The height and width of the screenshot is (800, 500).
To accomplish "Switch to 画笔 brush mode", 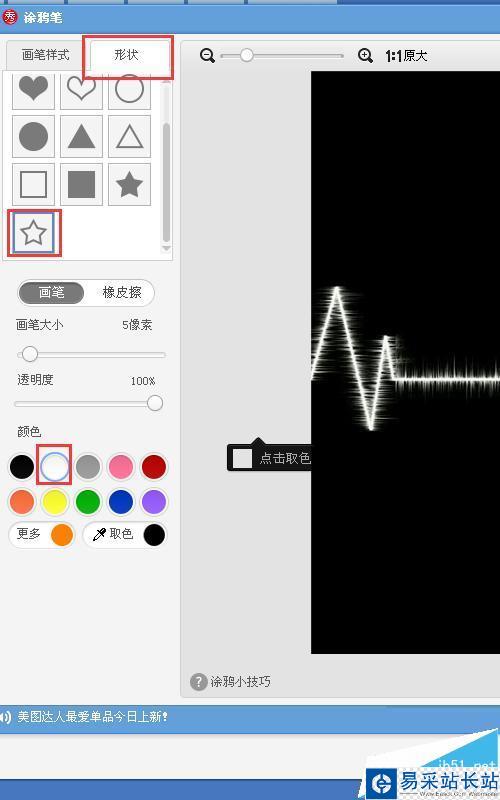I will (x=51, y=293).
